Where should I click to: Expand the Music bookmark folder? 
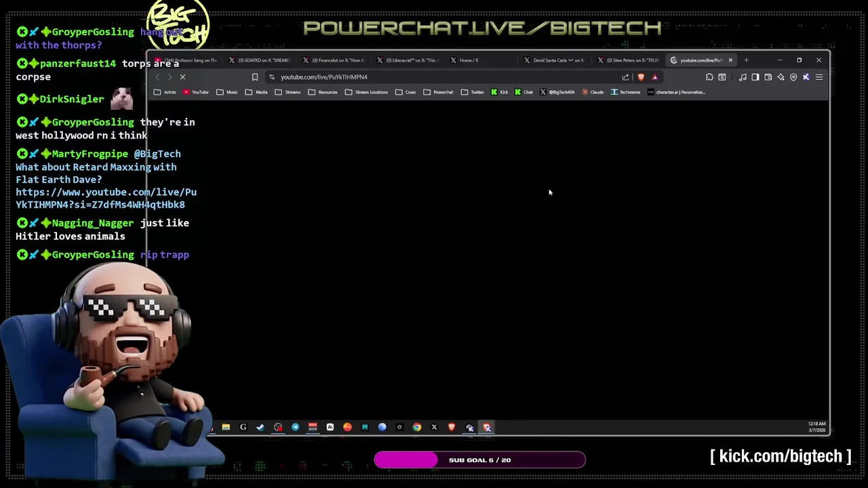point(227,92)
